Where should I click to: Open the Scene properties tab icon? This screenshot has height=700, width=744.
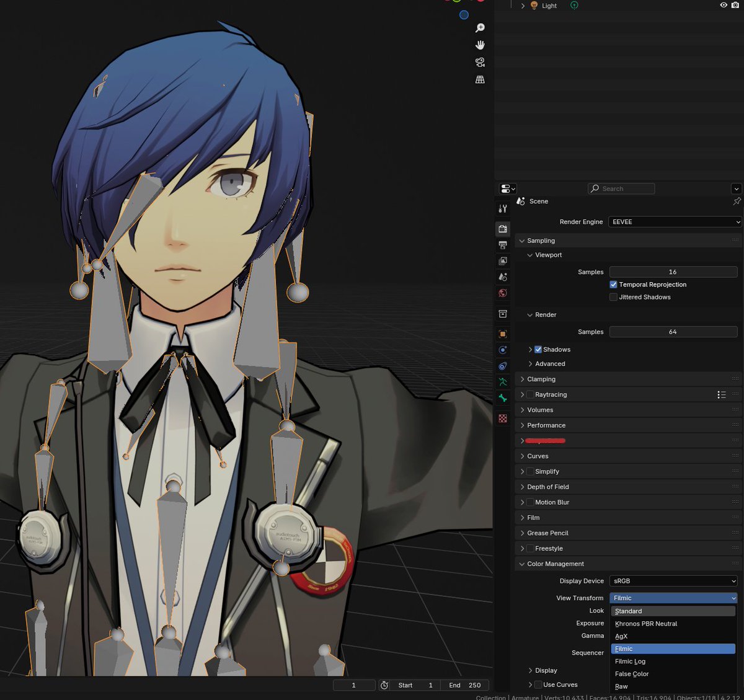click(503, 277)
